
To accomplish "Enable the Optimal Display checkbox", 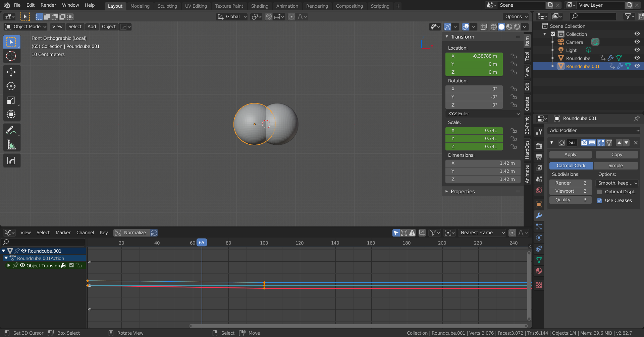I will tap(599, 192).
